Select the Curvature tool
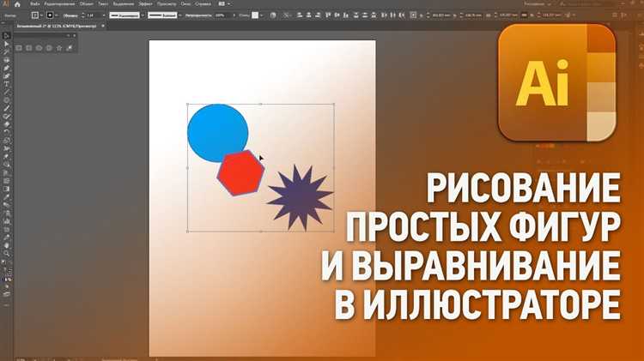644x361 pixels. 6,76
